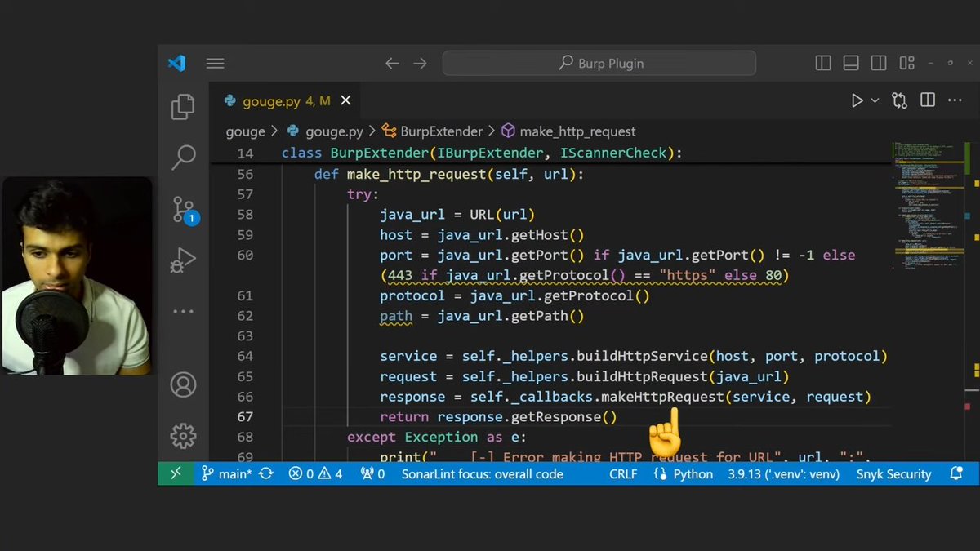Click makeHttpRequest on line 66

(662, 397)
